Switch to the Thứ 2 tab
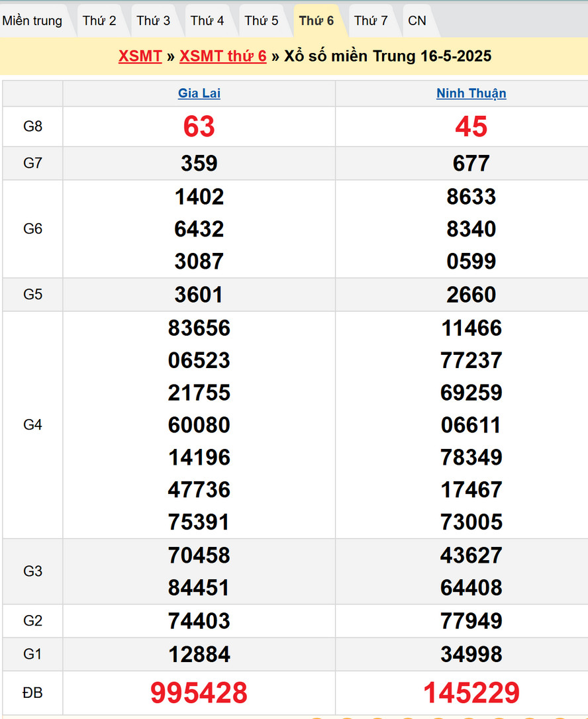Image resolution: width=588 pixels, height=719 pixels. [99, 21]
